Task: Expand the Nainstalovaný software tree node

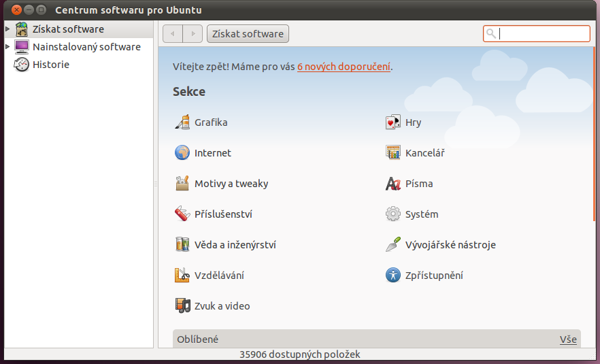Action: 7,47
